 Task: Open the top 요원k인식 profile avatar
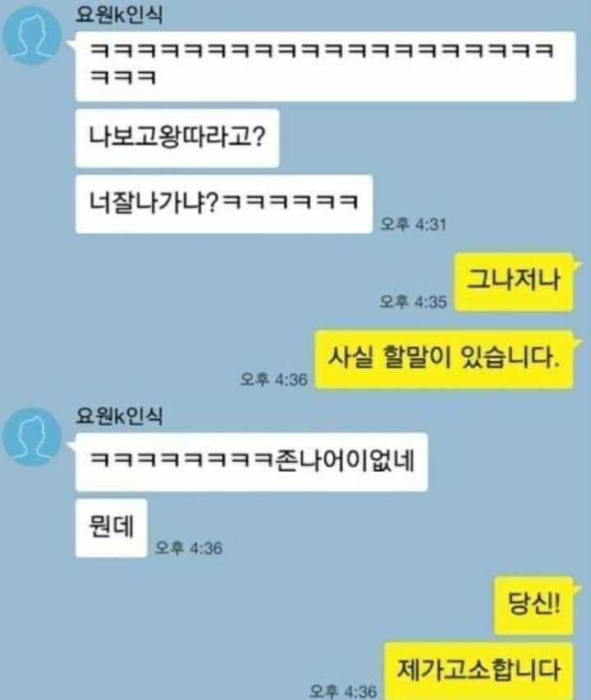point(32,34)
